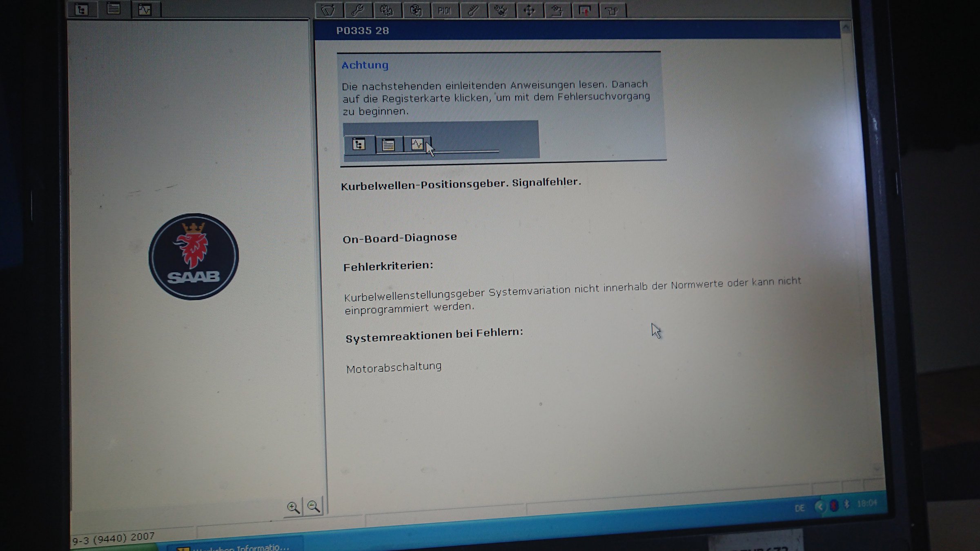Switch to the document list tab
980x551 pixels.
coord(114,9)
